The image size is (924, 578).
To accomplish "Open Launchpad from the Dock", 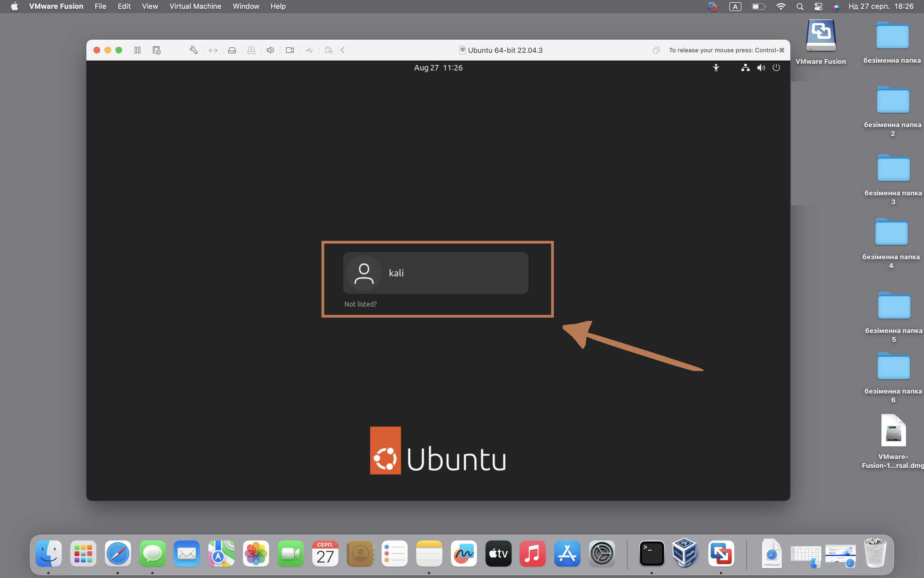I will [83, 553].
